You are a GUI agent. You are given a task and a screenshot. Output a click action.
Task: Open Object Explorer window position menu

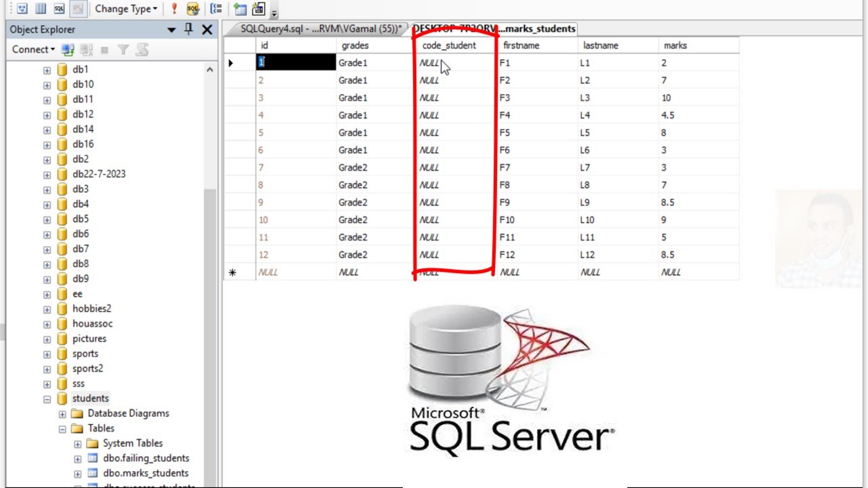(172, 30)
